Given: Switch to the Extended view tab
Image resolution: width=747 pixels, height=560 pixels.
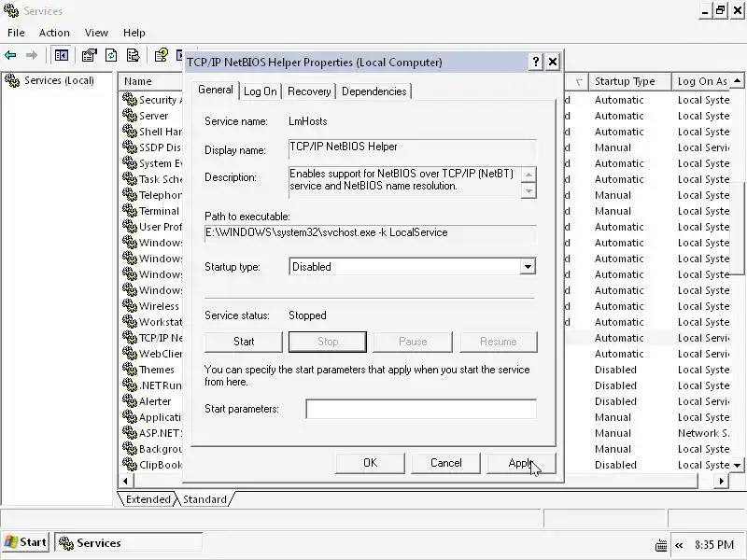Looking at the screenshot, I should coord(148,499).
